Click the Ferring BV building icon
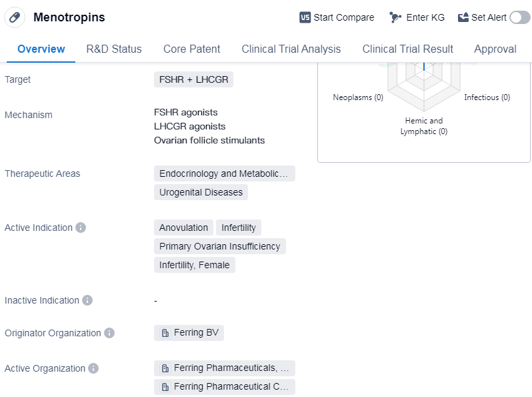This screenshot has height=397, width=532. (165, 333)
